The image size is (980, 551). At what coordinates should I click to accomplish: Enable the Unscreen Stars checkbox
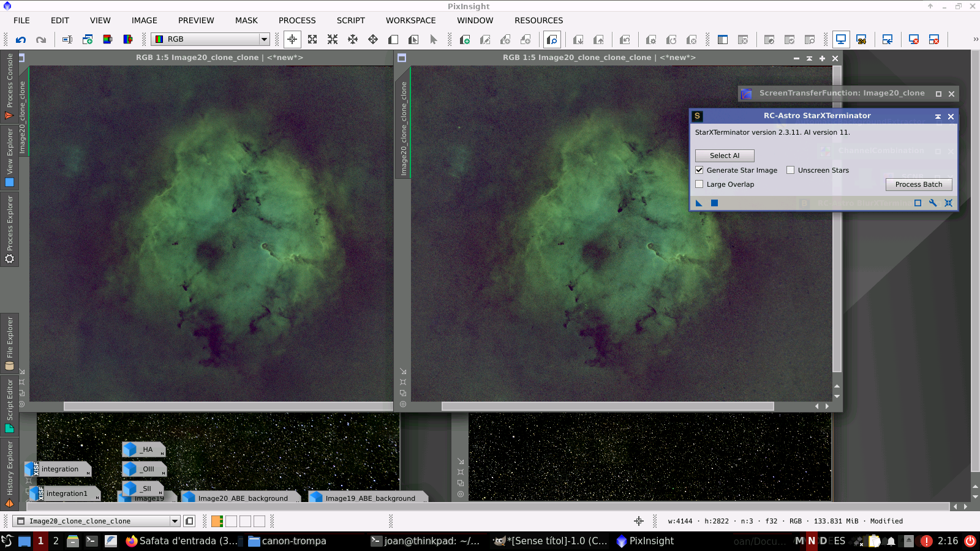tap(791, 170)
